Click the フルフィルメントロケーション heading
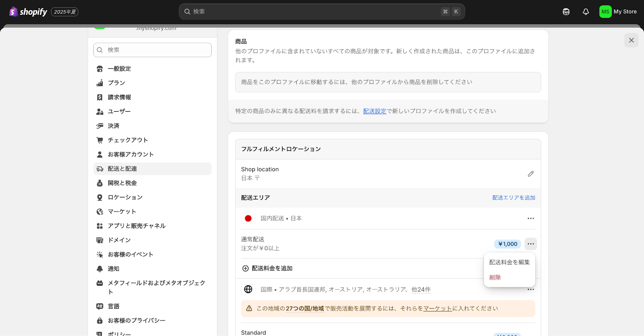 click(281, 149)
